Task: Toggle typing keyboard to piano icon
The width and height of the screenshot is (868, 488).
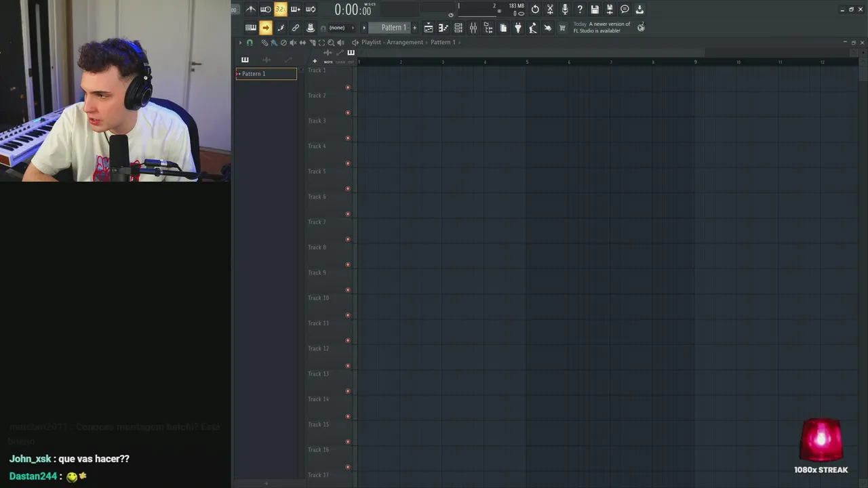Action: pyautogui.click(x=251, y=28)
